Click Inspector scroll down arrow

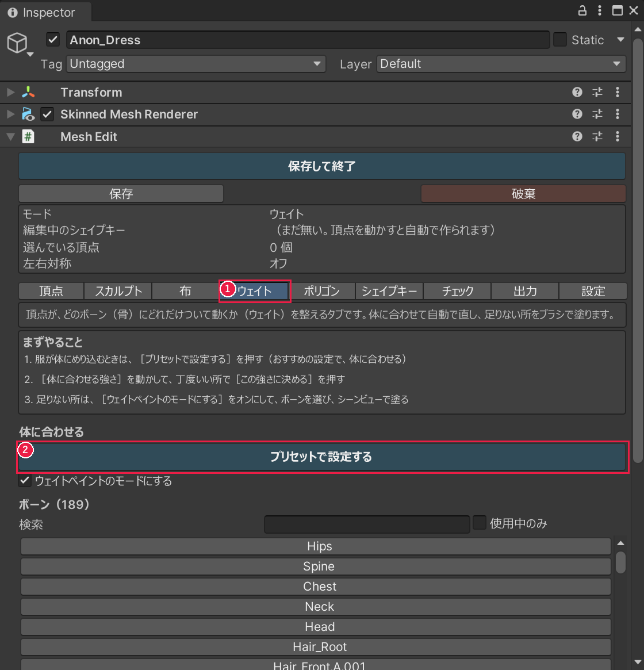(x=638, y=661)
